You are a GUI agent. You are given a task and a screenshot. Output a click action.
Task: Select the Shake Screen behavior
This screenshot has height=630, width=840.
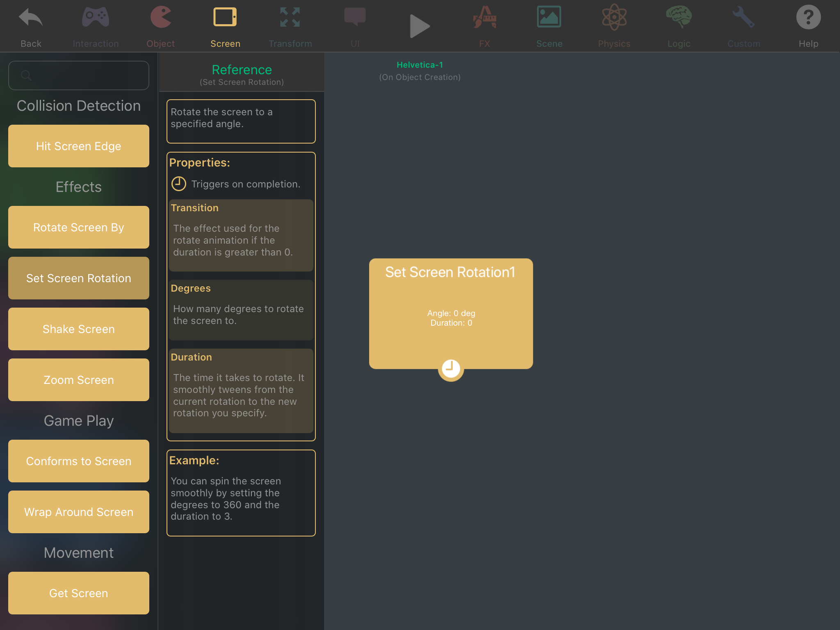pos(79,329)
